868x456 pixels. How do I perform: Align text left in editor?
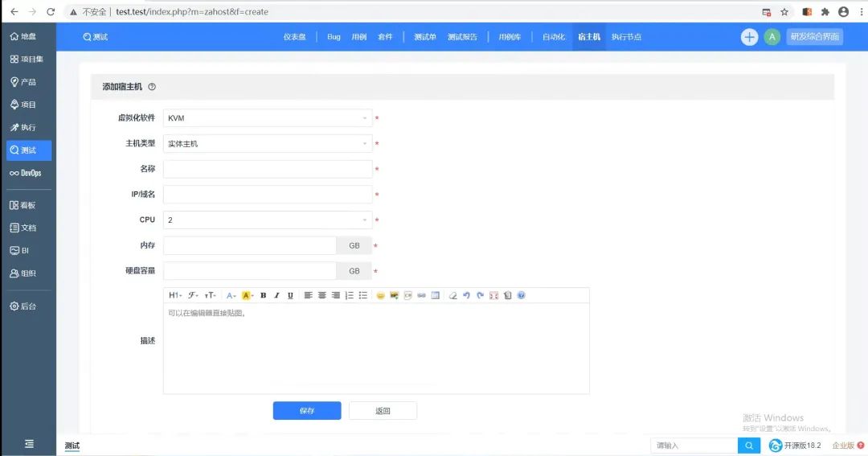[309, 295]
